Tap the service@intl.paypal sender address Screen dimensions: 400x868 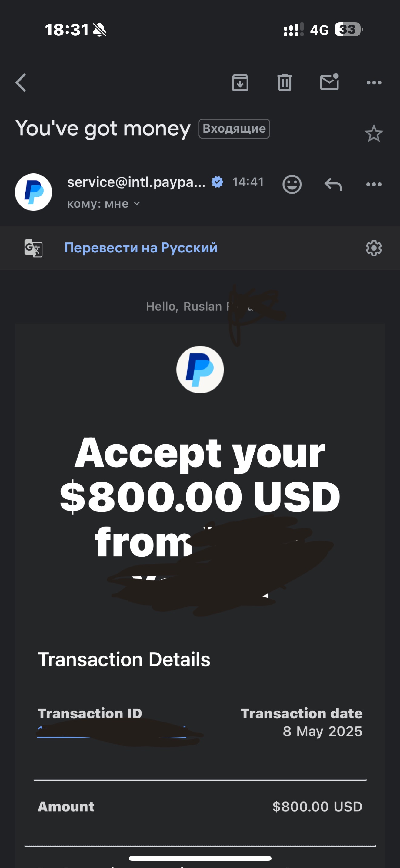[136, 182]
